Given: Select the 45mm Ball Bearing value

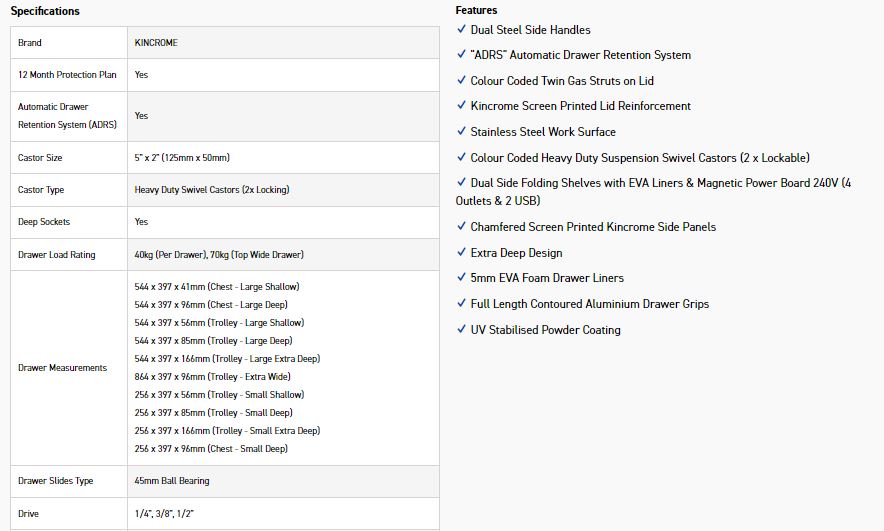Looking at the screenshot, I should click(172, 481).
